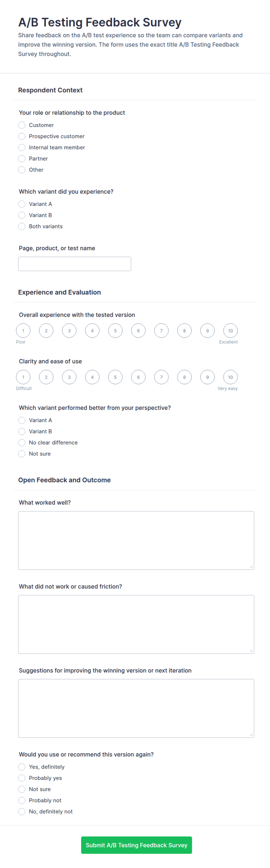This screenshot has width=270, height=868.
Task: Rate overall experience as 1 Poor
Action: click(x=23, y=331)
